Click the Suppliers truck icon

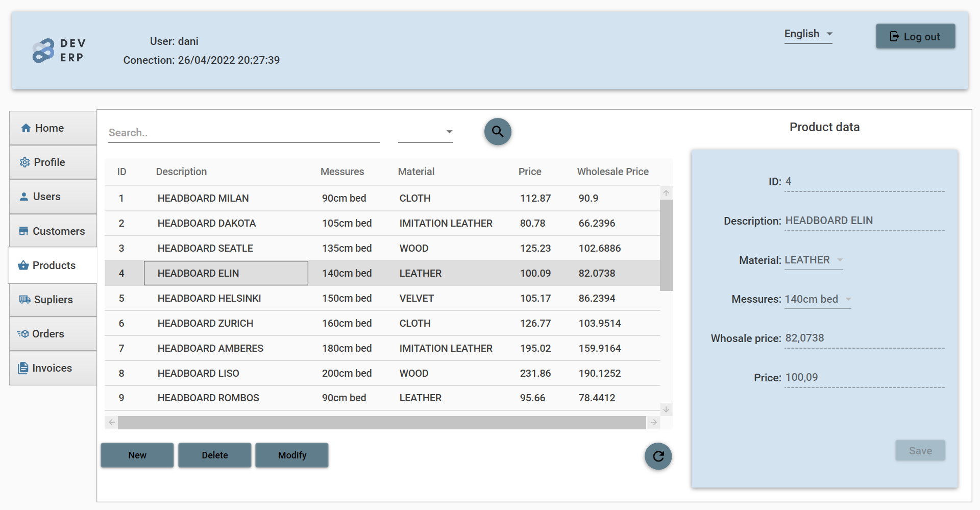click(x=24, y=300)
